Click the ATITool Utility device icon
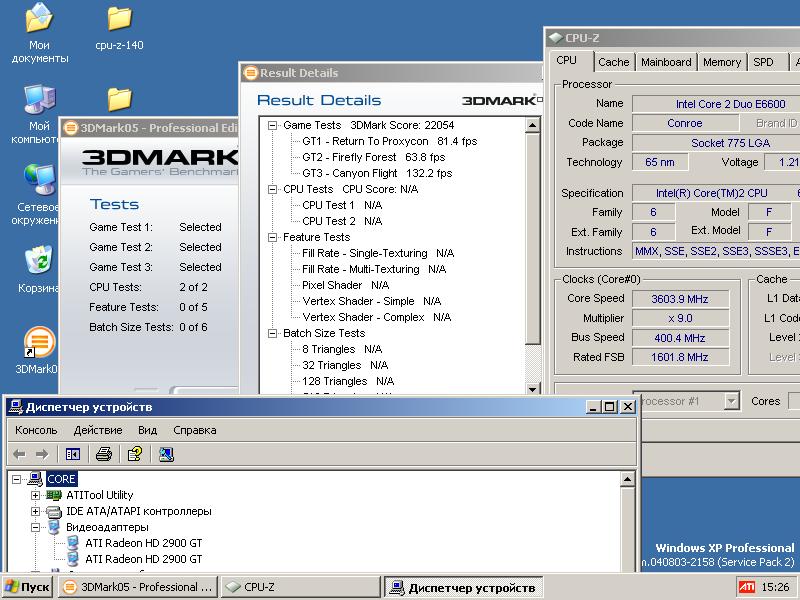Viewport: 800px width, 600px height. click(x=54, y=495)
